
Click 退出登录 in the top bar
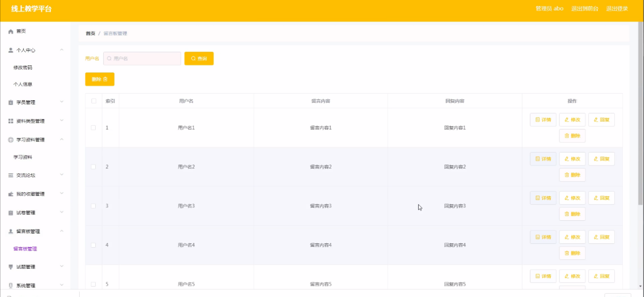click(617, 9)
